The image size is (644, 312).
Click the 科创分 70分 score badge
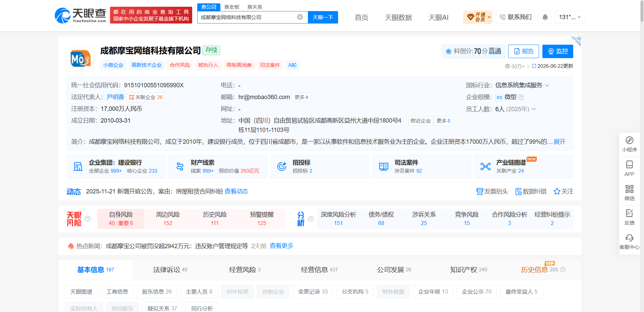[x=473, y=51]
